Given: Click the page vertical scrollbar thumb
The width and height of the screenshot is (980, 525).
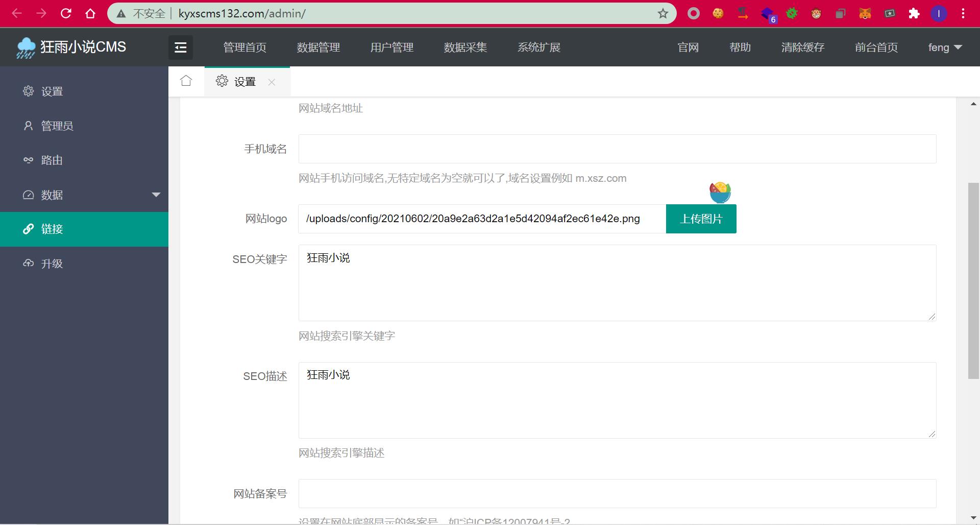Looking at the screenshot, I should [973, 281].
